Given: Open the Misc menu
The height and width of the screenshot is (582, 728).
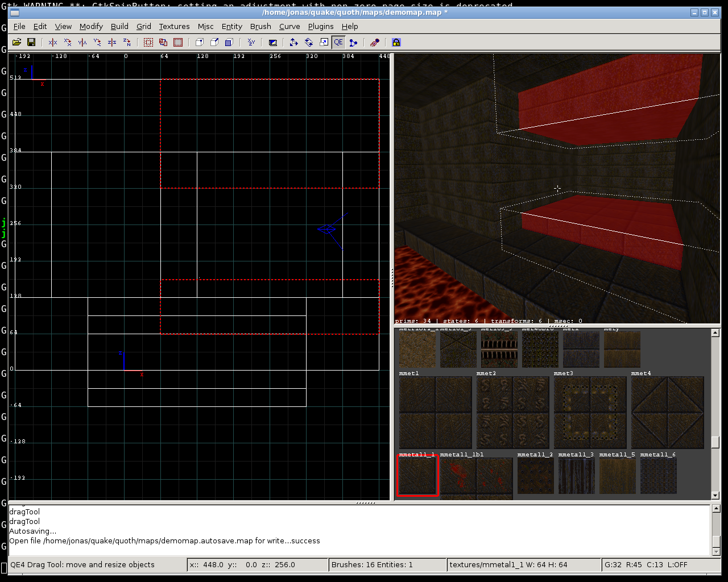Looking at the screenshot, I should point(206,26).
